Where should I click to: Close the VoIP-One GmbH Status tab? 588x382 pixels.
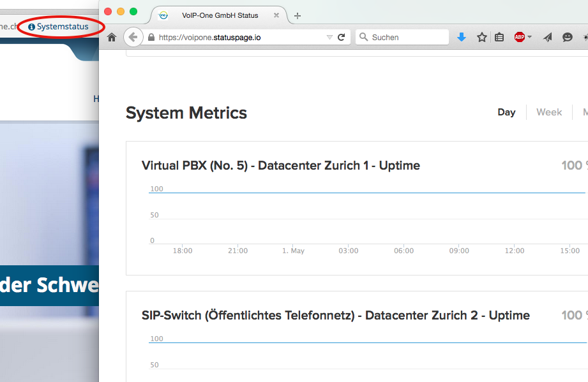tap(276, 15)
